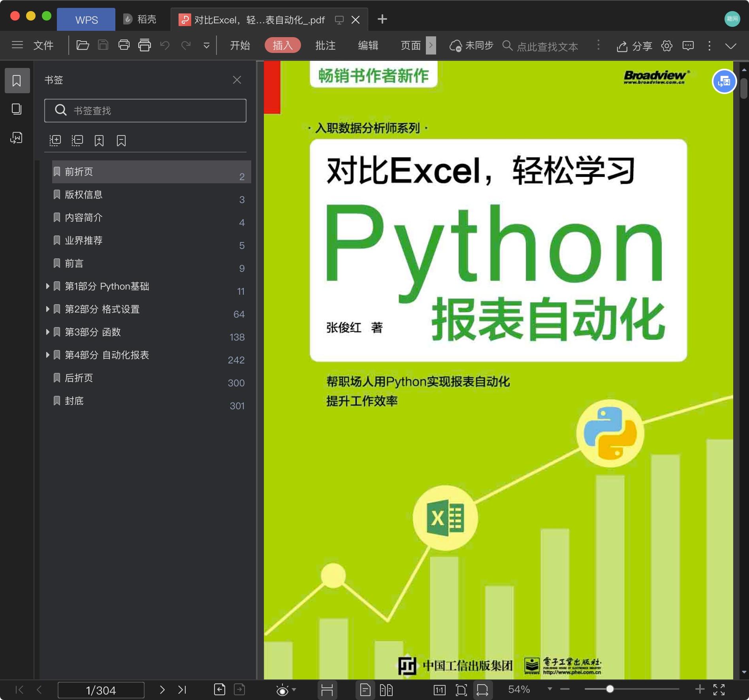Open the annotations sidebar icon
Viewport: 749px width, 700px height.
pyautogui.click(x=17, y=137)
